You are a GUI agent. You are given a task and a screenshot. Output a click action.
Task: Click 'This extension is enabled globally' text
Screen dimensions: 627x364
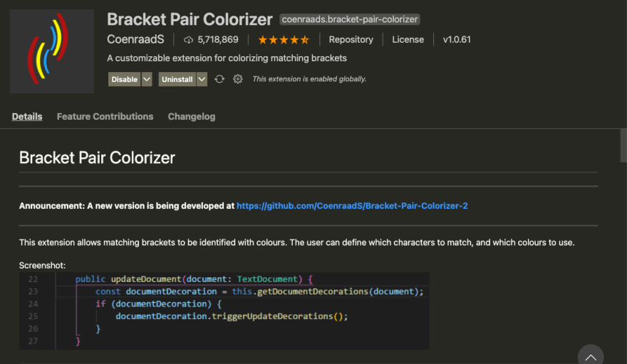click(309, 79)
